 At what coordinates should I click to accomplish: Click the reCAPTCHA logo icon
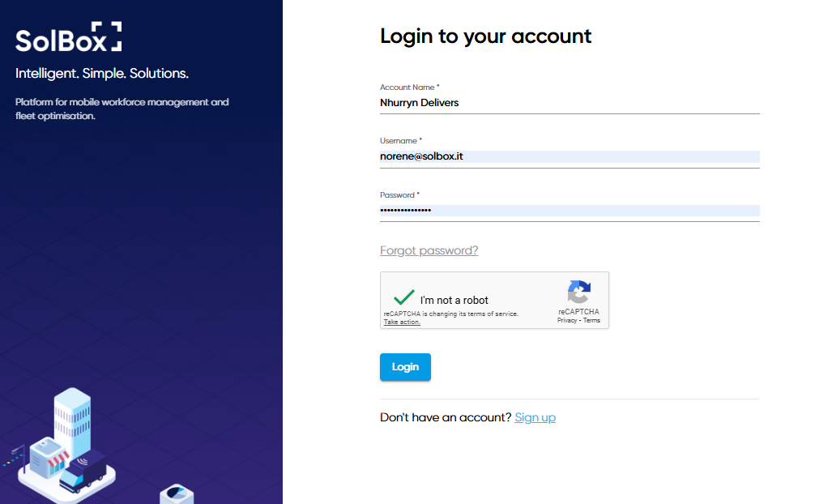coord(578,292)
